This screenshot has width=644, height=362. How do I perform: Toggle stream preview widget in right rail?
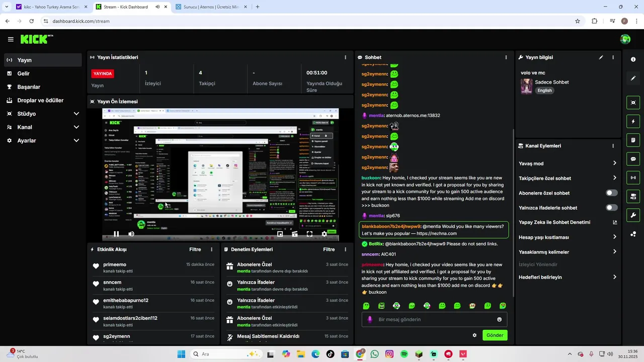[633, 103]
